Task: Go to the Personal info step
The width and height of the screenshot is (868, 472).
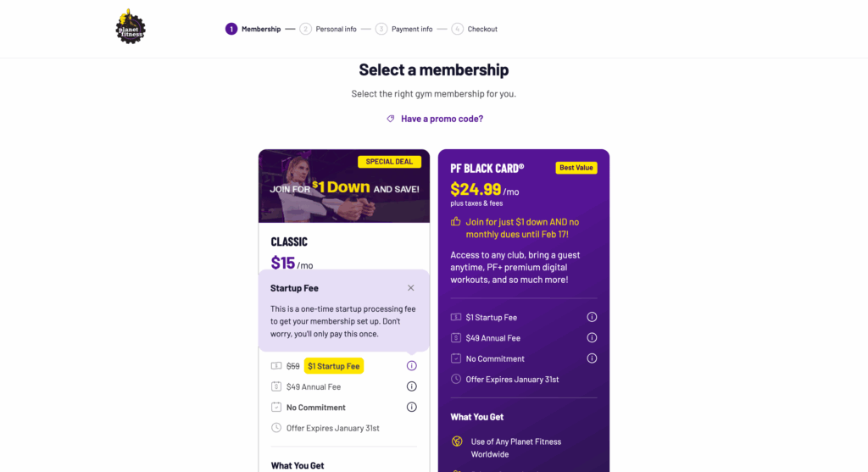Action: point(328,29)
